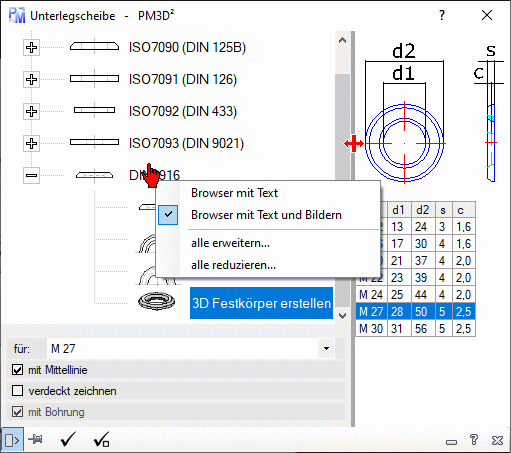Click the bottom-right minimize bar icon
The width and height of the screenshot is (511, 453).
click(x=452, y=442)
